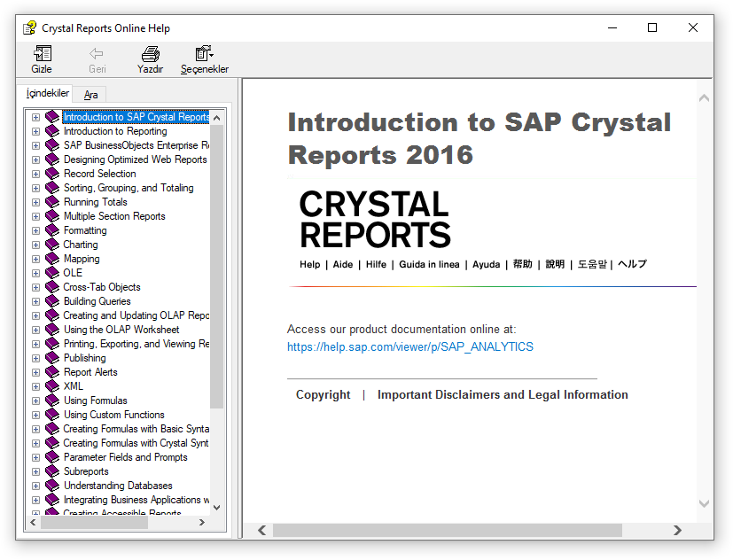This screenshot has height=560, width=733.
Task: Click the contents tree left scroll arrow
Action: click(33, 522)
